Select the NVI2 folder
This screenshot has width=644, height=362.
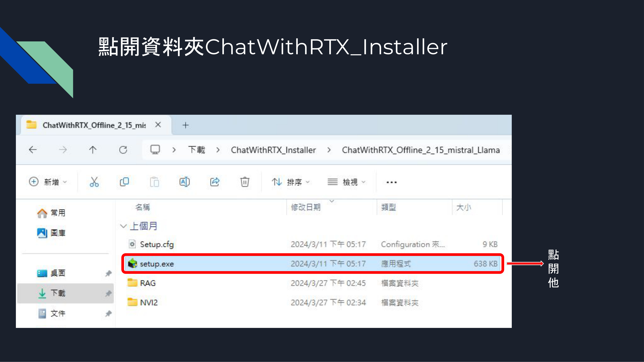tap(313, 303)
